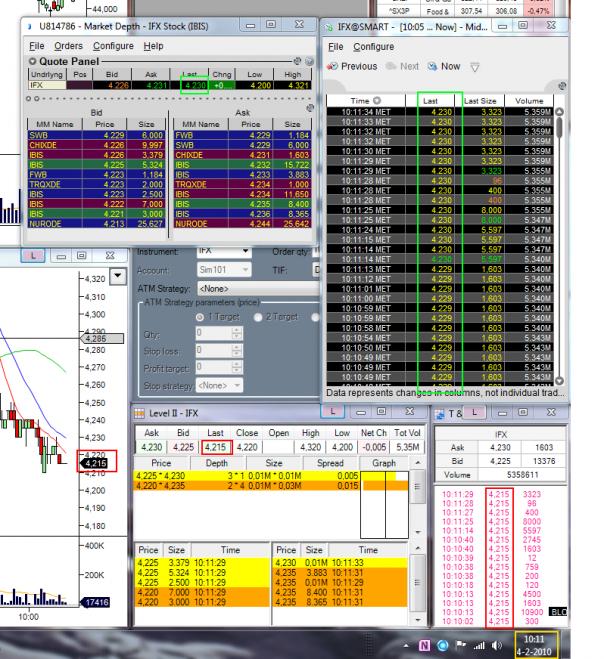The width and height of the screenshot is (604, 659).
Task: Jump to Now in IFX@SMART window
Action: tap(444, 66)
